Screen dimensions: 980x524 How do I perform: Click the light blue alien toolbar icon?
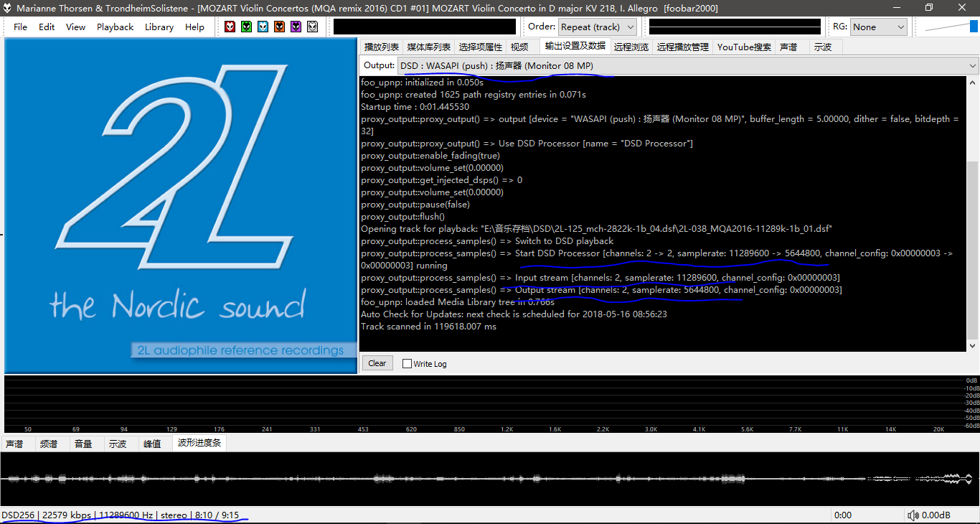(263, 27)
